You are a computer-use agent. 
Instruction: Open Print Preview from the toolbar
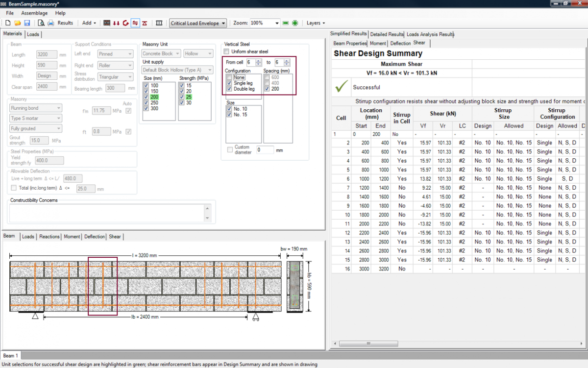click(x=41, y=23)
